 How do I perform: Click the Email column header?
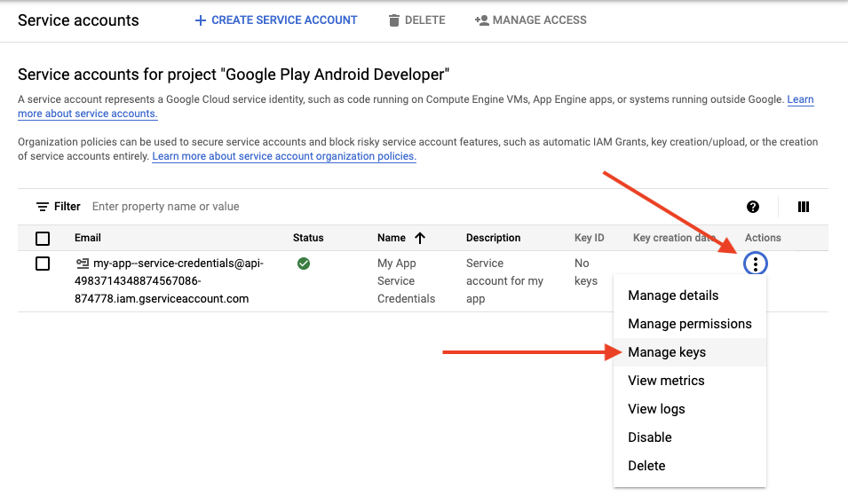88,238
